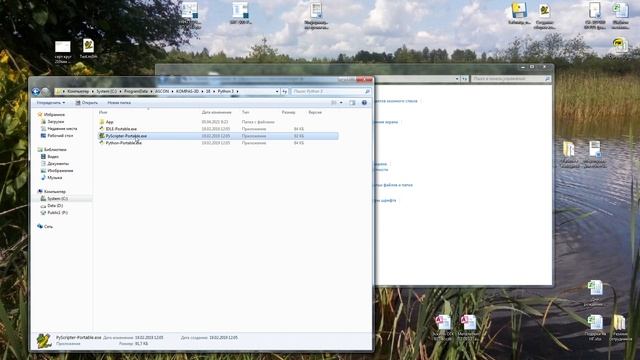Click the App folder icon
This screenshot has width=640, height=360.
click(x=102, y=122)
